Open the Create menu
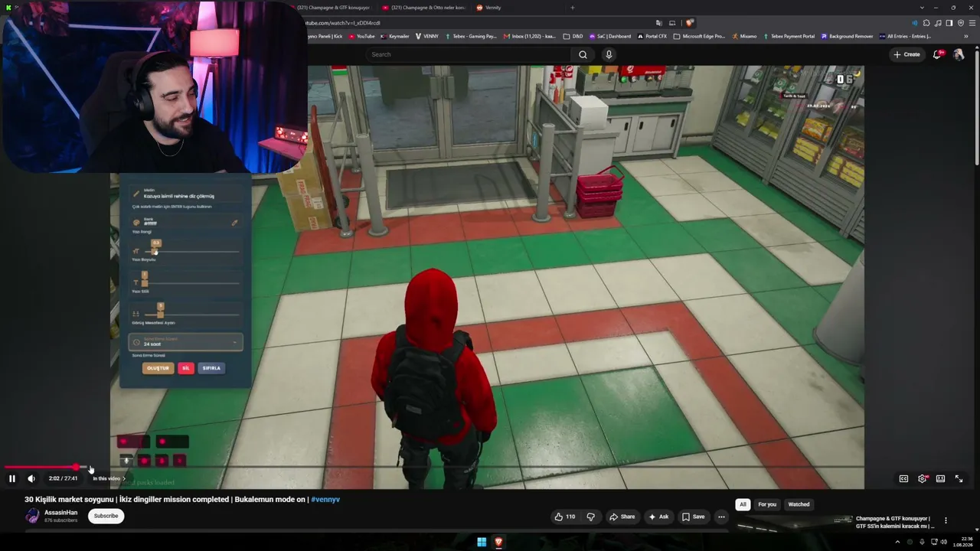The height and width of the screenshot is (551, 980). (x=906, y=54)
